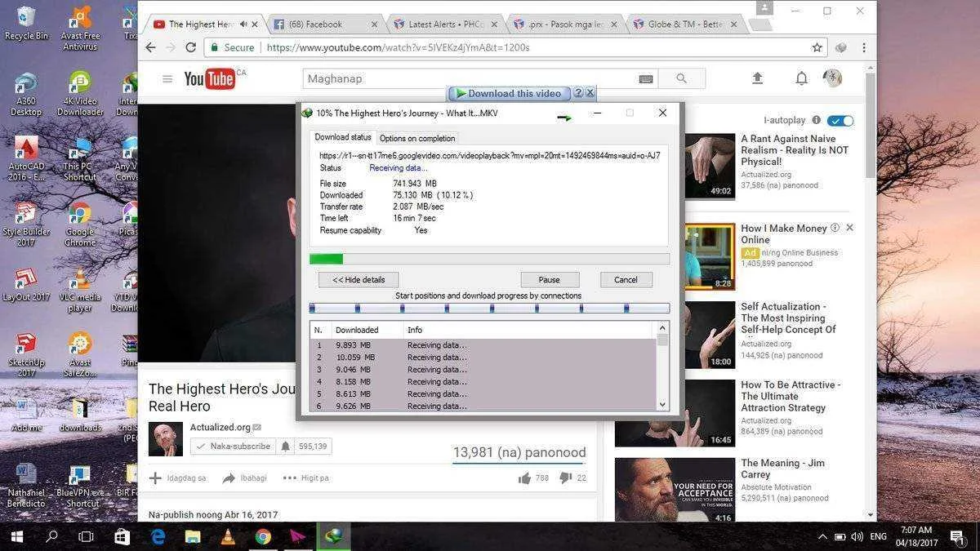Click the YouTube logo
This screenshot has width=980, height=551.
coord(210,78)
